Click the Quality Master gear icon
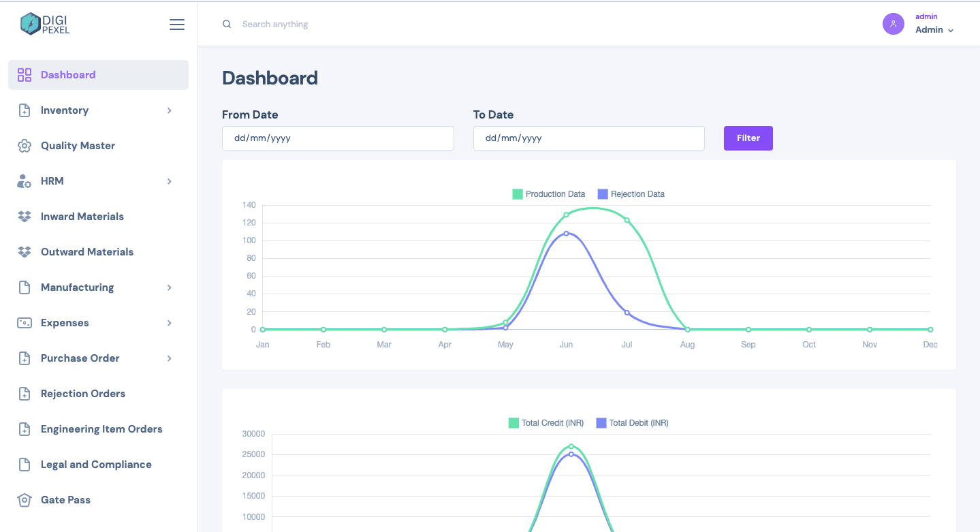This screenshot has width=980, height=532. pyautogui.click(x=25, y=146)
